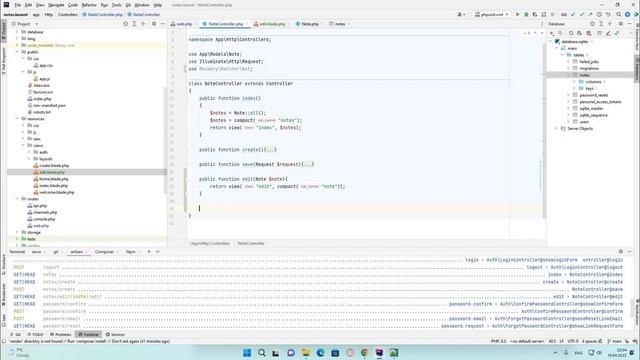Open File Explorer from taskbar

click(306, 353)
